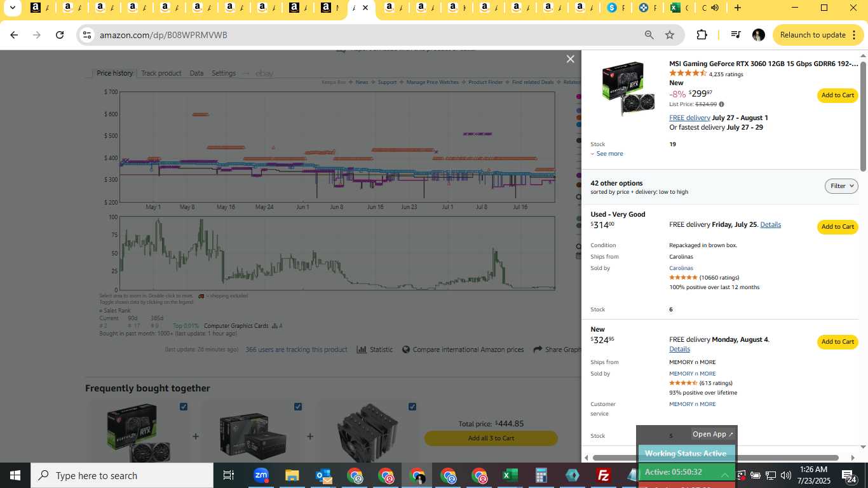Open a new browser tab
The height and width of the screenshot is (488, 868).
pyautogui.click(x=737, y=8)
